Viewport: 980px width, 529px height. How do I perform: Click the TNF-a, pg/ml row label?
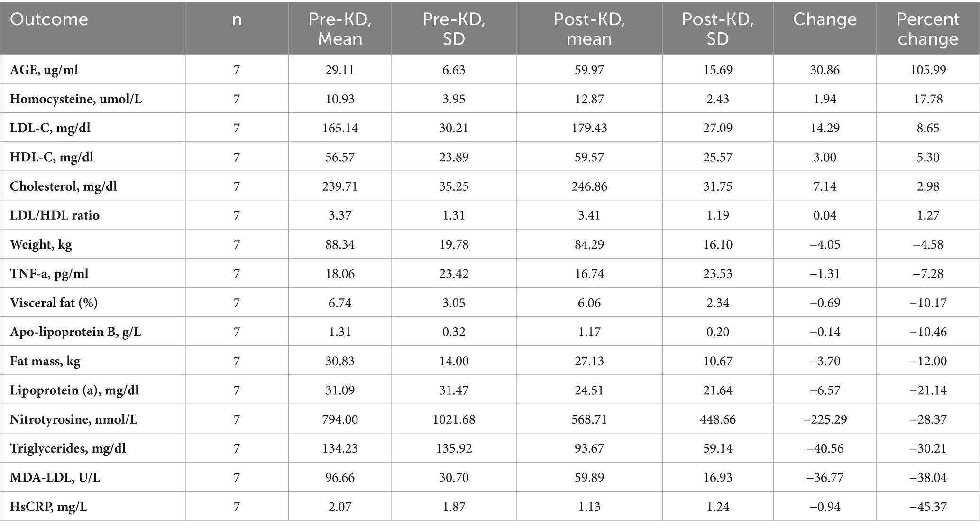point(49,274)
